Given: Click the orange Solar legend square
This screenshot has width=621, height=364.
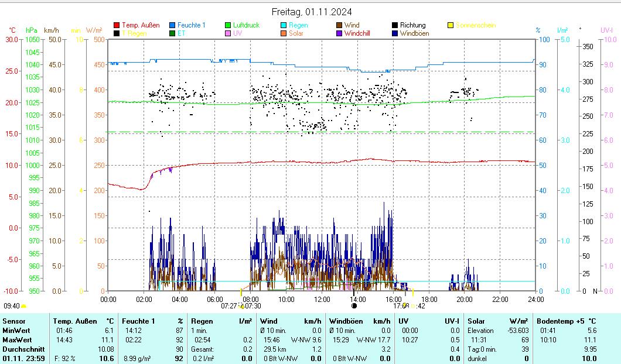Looking at the screenshot, I should pyautogui.click(x=284, y=33).
